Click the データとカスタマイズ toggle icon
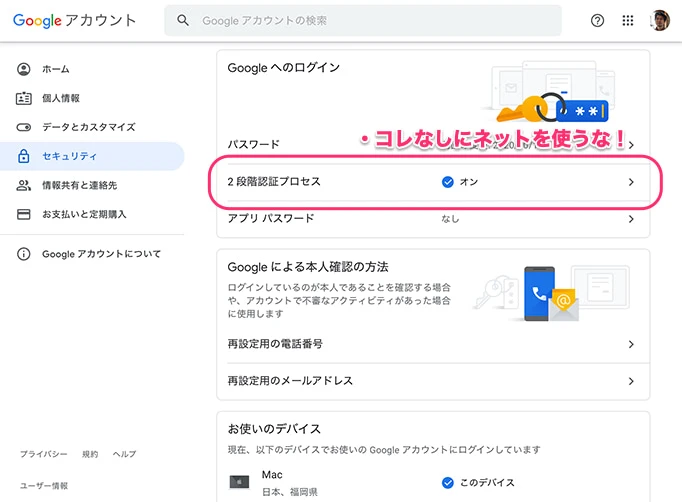This screenshot has height=502, width=682. click(x=24, y=127)
